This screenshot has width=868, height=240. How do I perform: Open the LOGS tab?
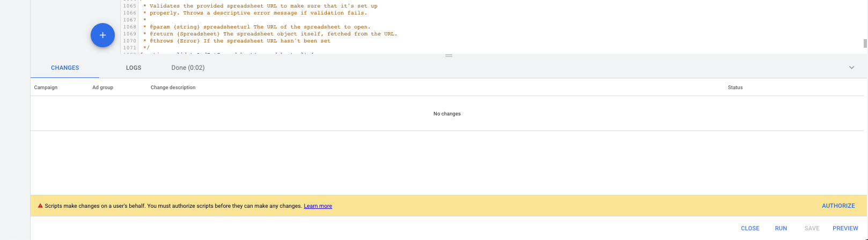134,68
